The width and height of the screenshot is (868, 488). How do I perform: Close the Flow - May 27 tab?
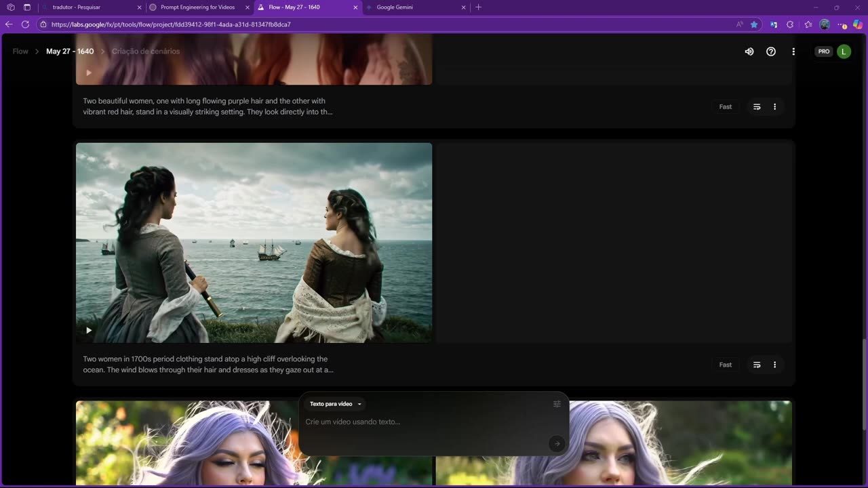356,7
